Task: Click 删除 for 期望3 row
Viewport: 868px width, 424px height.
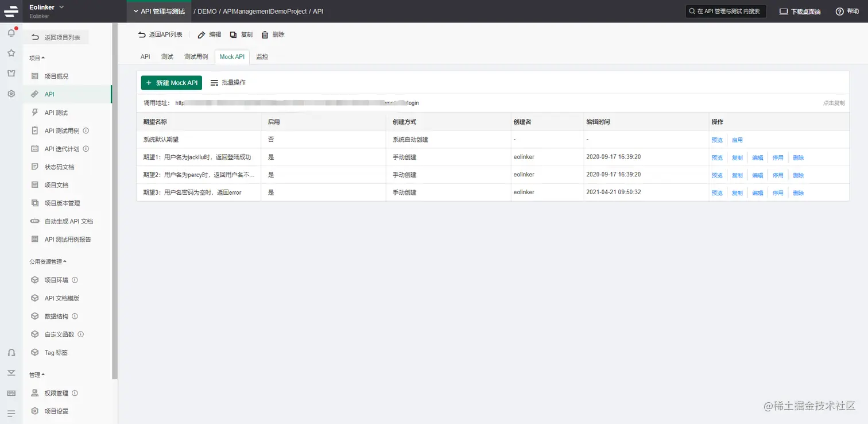Action: click(x=799, y=193)
